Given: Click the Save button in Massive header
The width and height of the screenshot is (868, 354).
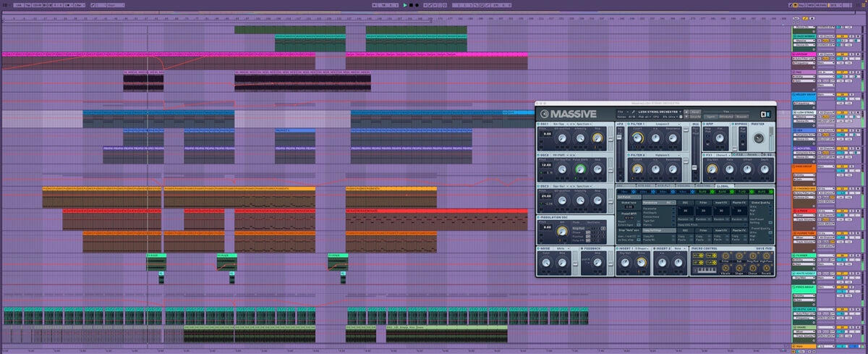Looking at the screenshot, I should pyautogui.click(x=695, y=111).
